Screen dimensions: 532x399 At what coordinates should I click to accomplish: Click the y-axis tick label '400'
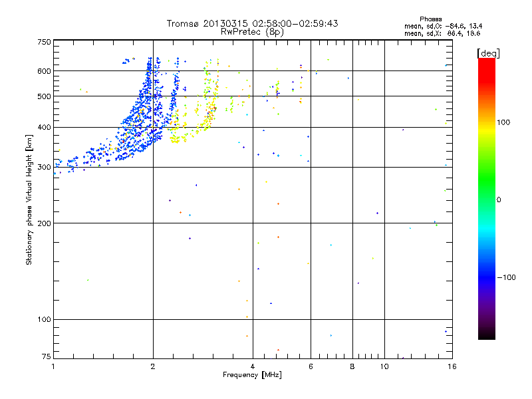44,128
